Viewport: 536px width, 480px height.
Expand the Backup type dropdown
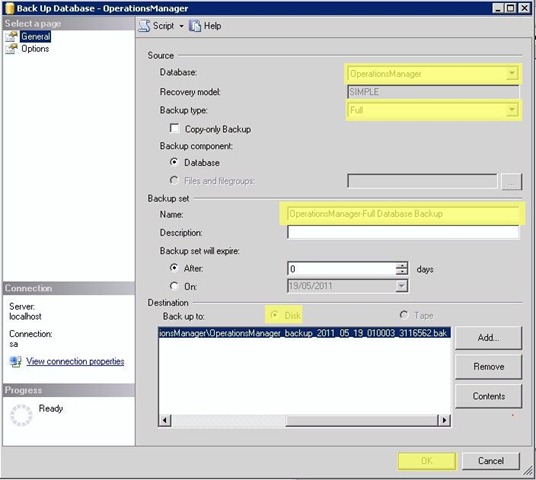point(512,110)
